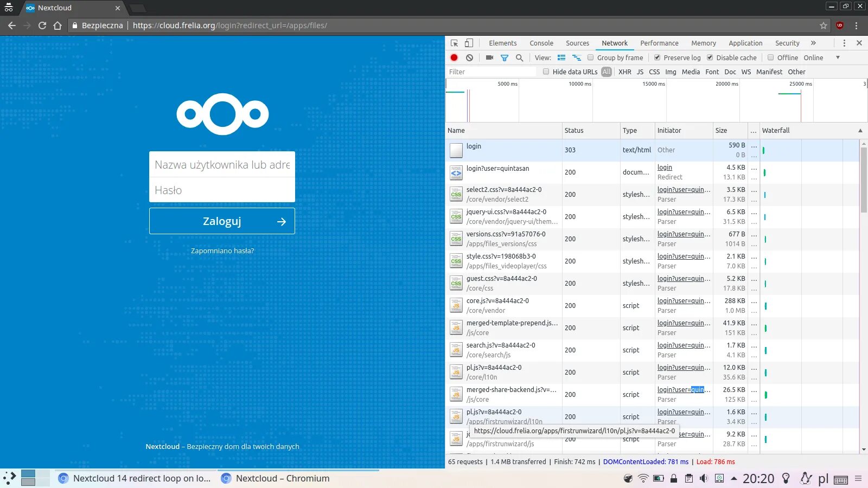
Task: Switch to the Nextcloud 14 redirect loop taskbar window
Action: point(135,478)
